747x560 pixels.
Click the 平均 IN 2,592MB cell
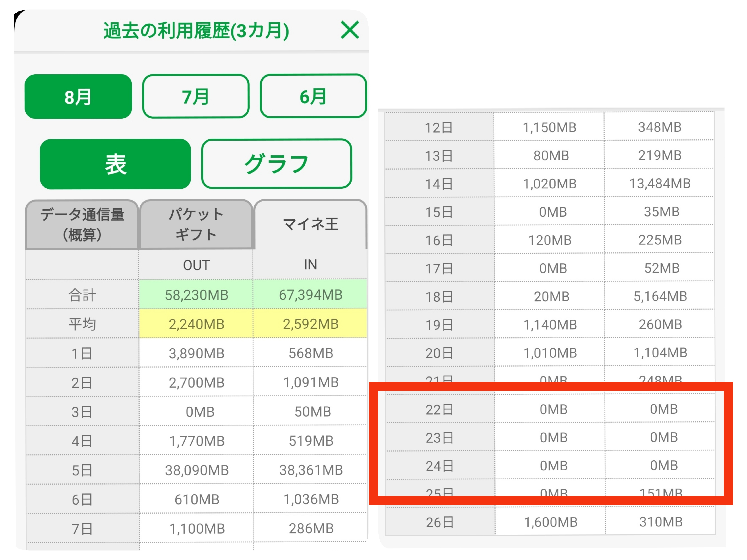[x=310, y=324]
